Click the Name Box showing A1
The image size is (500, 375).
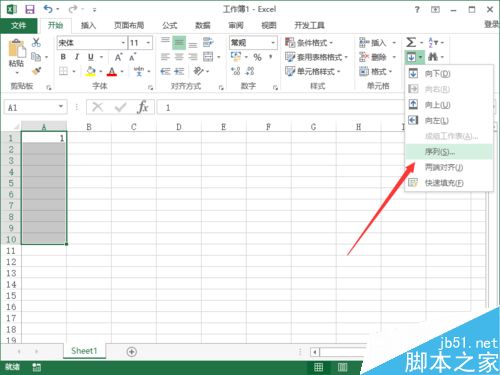pos(35,107)
